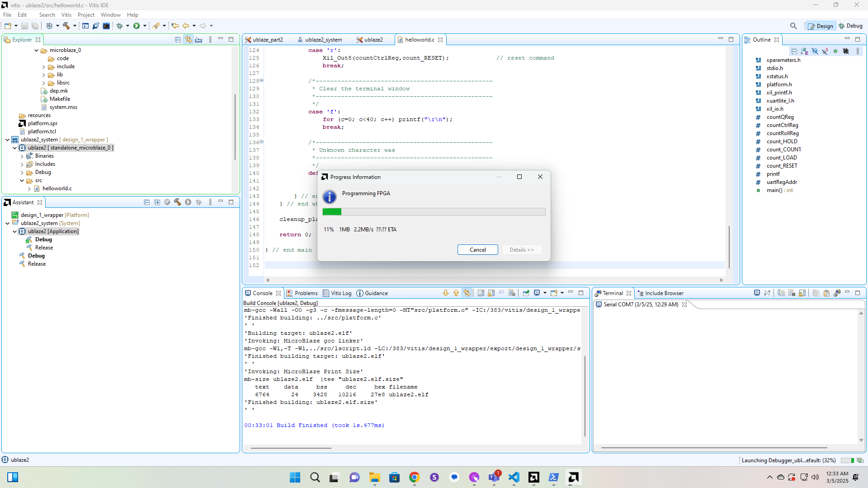This screenshot has height=488, width=868.
Task: Click the Search magnifier icon at top right
Action: [793, 26]
